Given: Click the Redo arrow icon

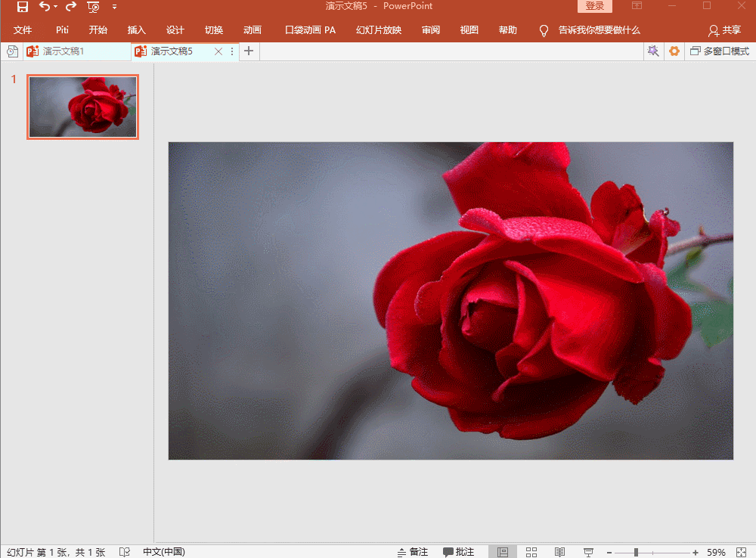Looking at the screenshot, I should point(71,7).
